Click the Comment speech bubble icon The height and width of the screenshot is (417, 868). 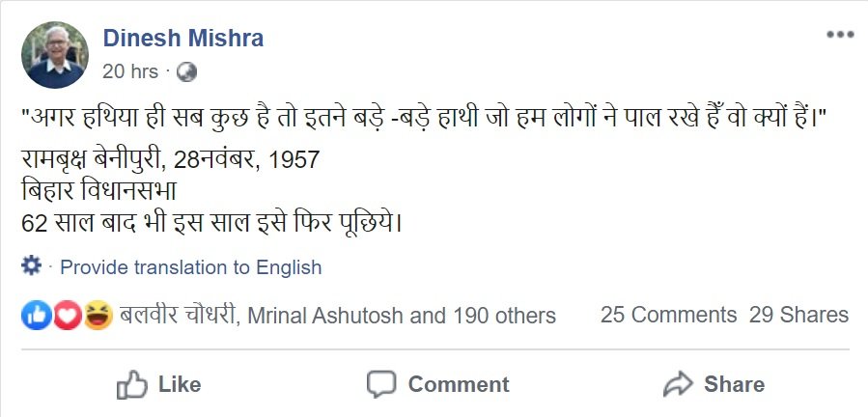382,384
